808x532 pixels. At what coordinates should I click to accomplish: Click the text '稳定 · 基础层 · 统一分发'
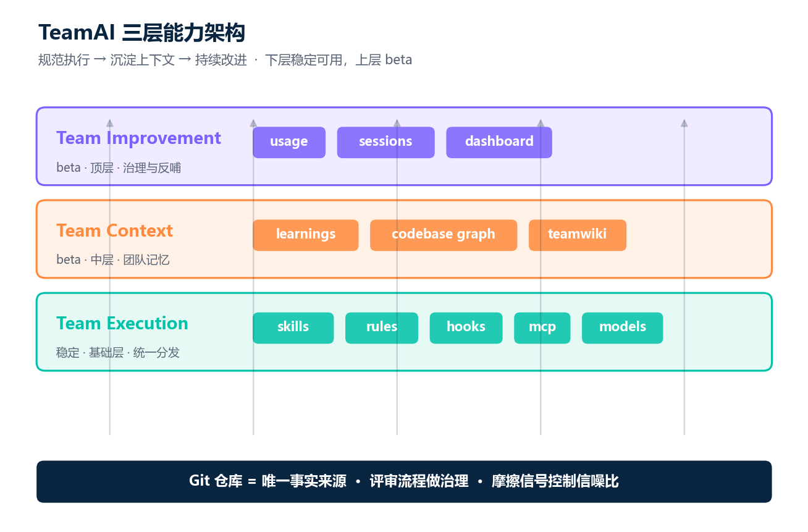pos(118,353)
